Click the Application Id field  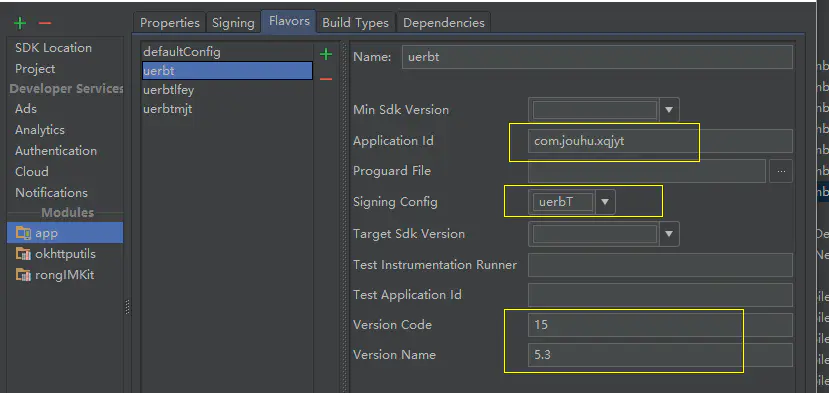click(660, 141)
